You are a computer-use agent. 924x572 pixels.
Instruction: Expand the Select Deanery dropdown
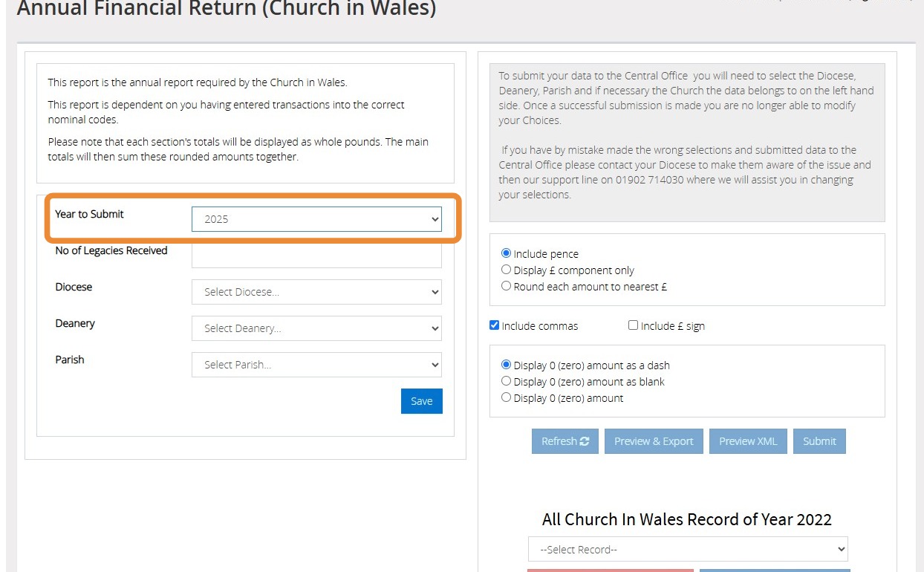pyautogui.click(x=316, y=328)
